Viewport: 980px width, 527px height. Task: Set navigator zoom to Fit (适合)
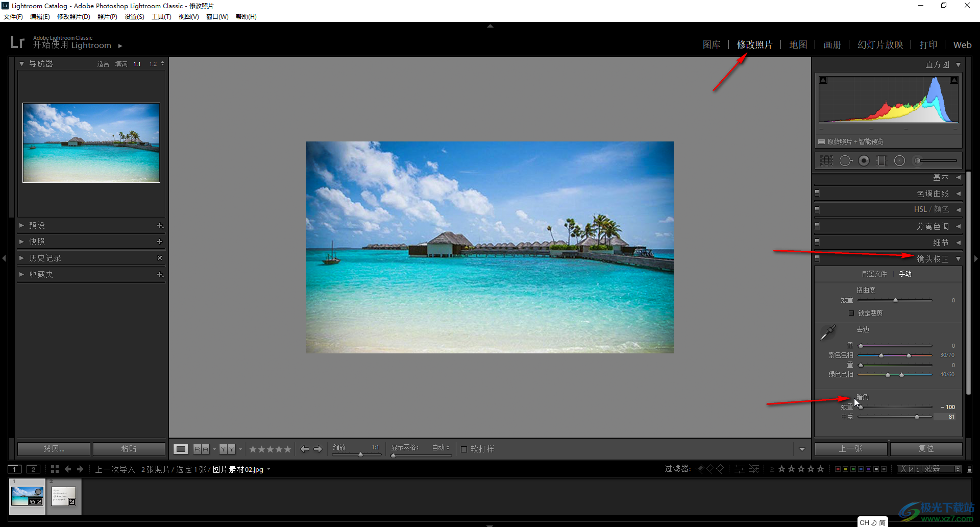(x=103, y=64)
